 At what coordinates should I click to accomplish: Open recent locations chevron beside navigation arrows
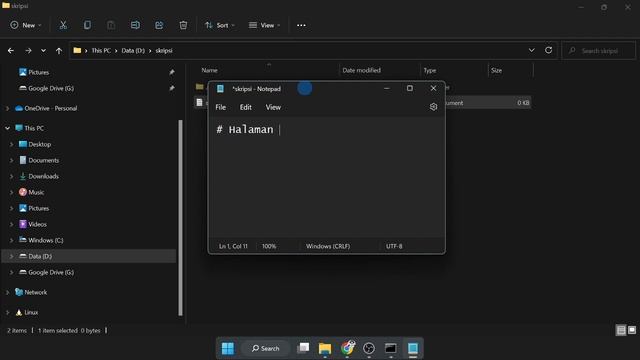tap(43, 51)
